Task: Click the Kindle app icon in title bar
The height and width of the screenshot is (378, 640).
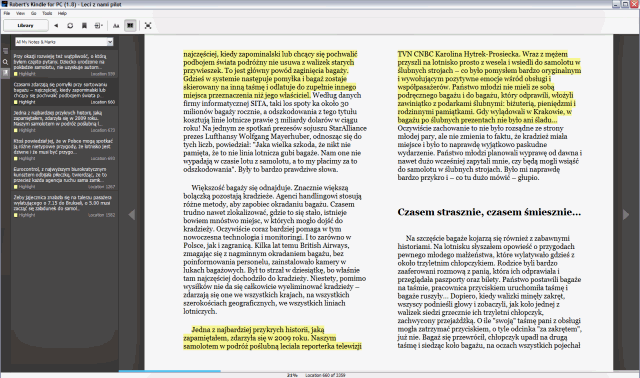Action: pos(4,4)
